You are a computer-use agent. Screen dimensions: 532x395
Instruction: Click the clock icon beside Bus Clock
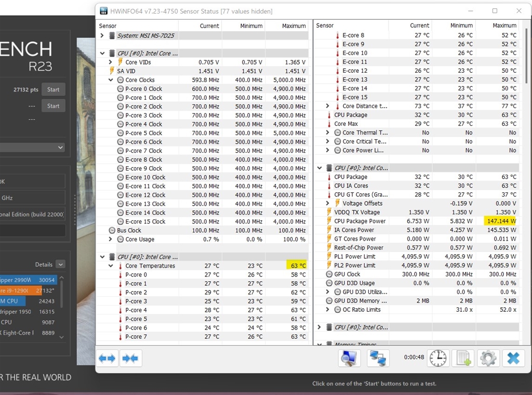pyautogui.click(x=112, y=230)
